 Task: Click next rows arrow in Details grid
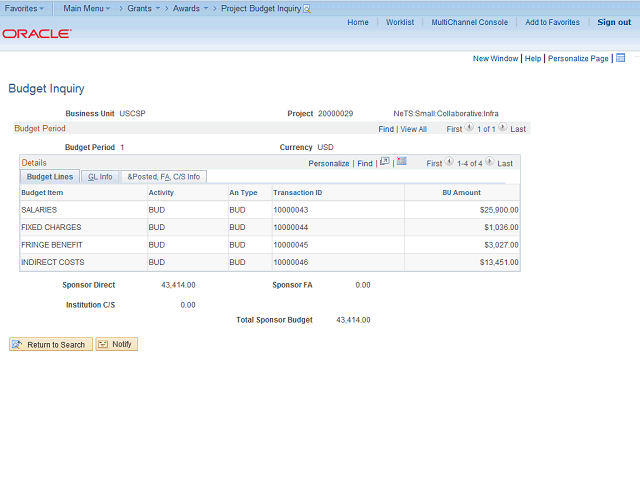tap(490, 163)
